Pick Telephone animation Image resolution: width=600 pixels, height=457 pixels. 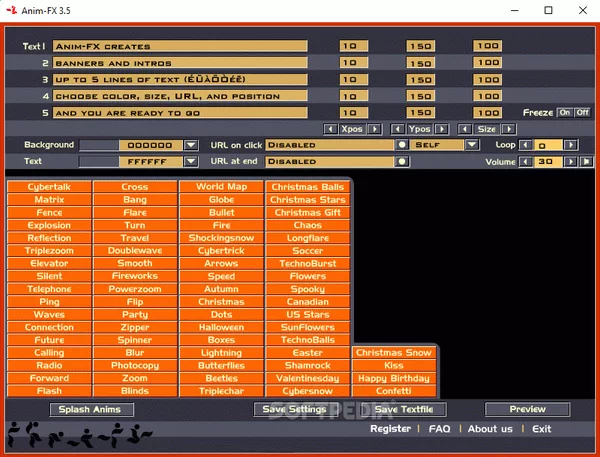(49, 289)
